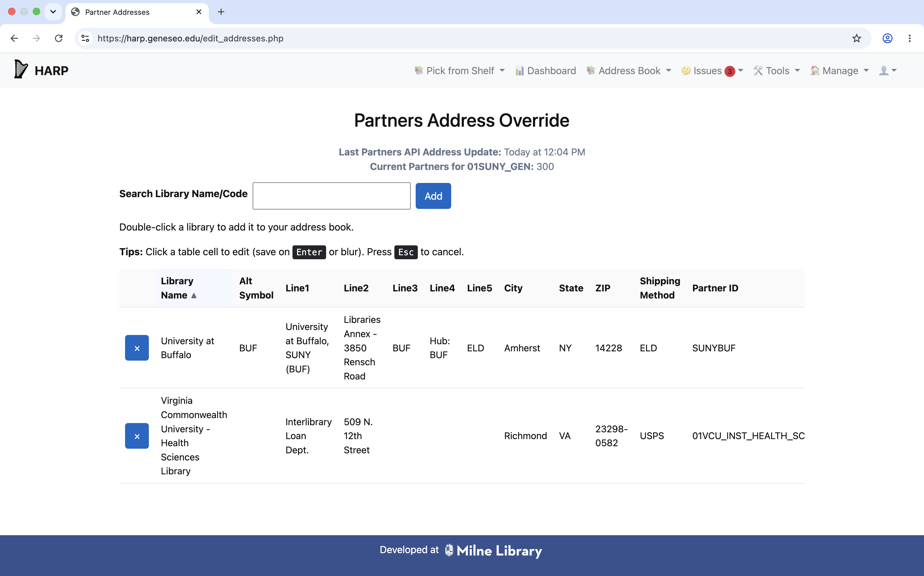Click the HARP brand name link
The image size is (924, 576).
point(51,70)
